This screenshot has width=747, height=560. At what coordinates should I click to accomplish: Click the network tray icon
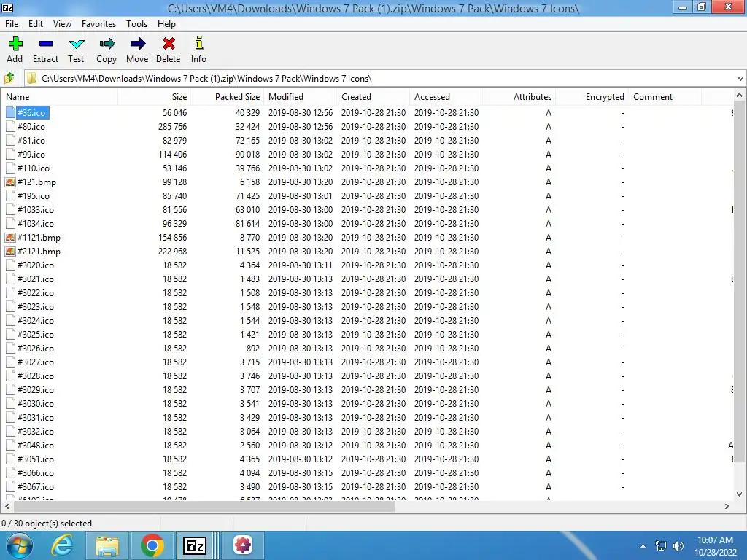click(661, 546)
